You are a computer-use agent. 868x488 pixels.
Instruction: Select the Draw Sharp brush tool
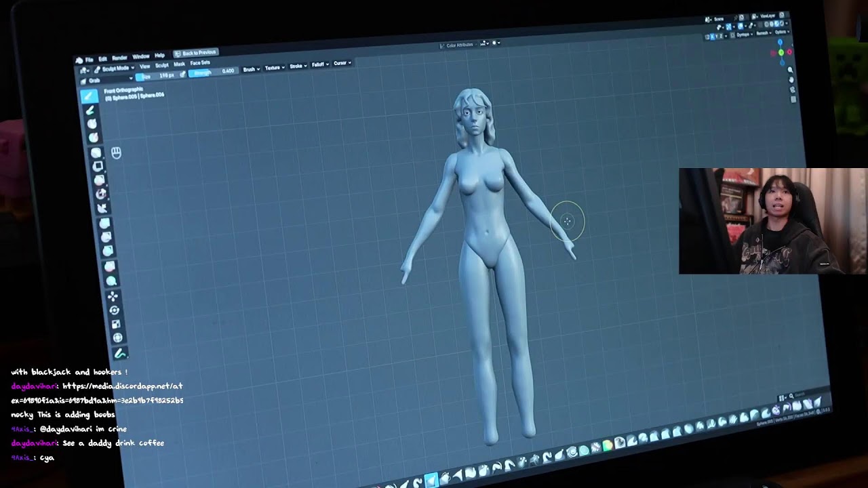(x=90, y=110)
